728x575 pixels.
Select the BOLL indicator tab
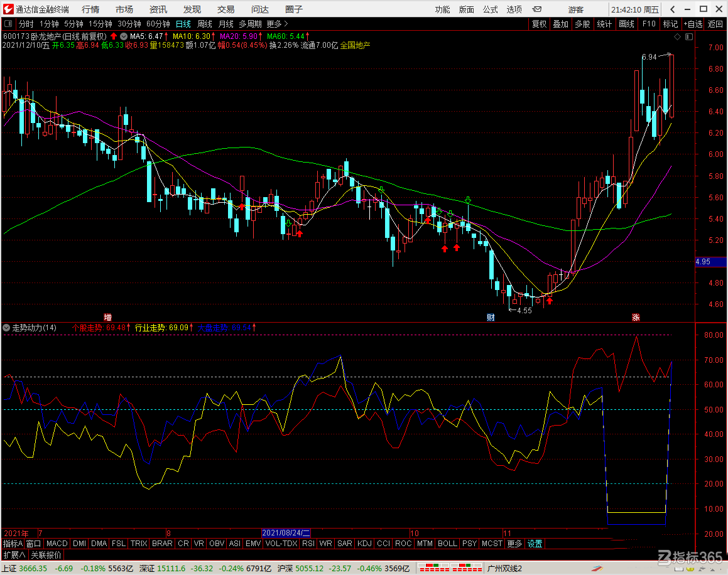[x=448, y=544]
